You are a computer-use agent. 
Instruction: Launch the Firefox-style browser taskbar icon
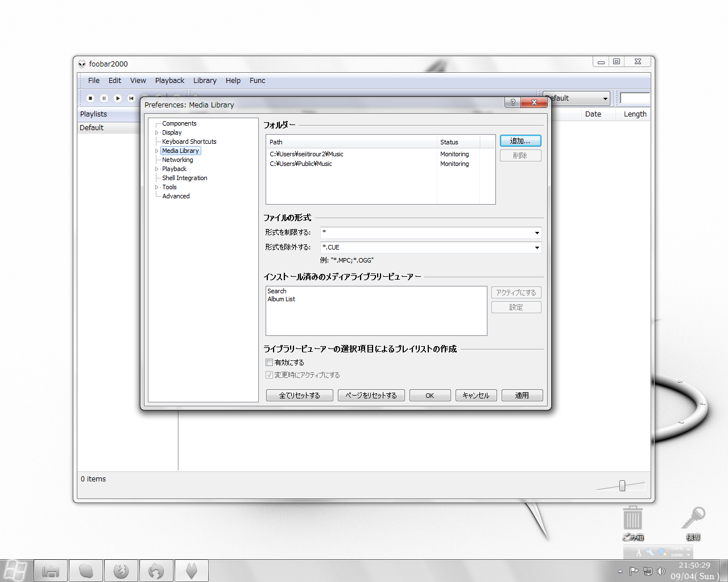(x=121, y=571)
